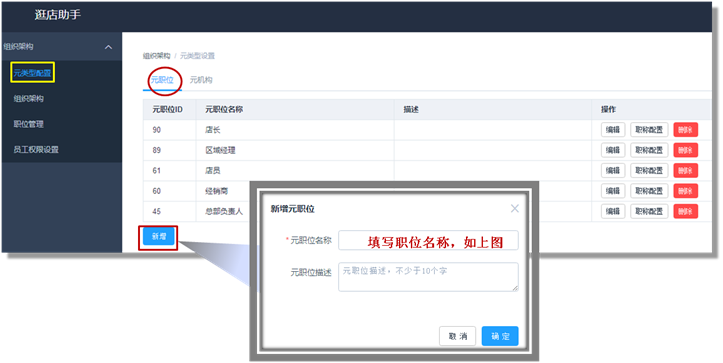
Task: Confirm with the 确定 button
Action: (500, 336)
